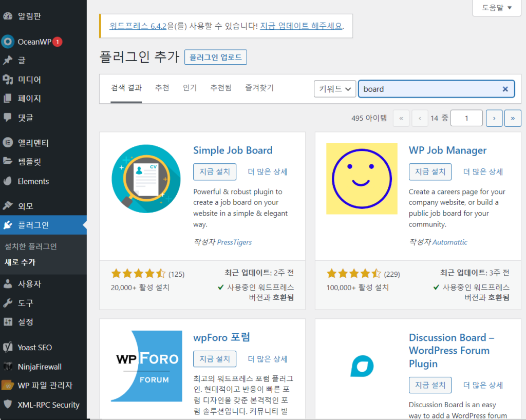
Task: Open the wpForo 포럼 title link
Action: click(x=221, y=337)
